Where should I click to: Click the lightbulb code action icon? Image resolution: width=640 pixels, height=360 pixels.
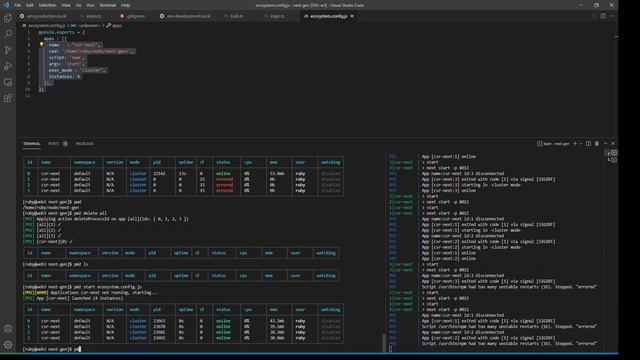(41, 44)
